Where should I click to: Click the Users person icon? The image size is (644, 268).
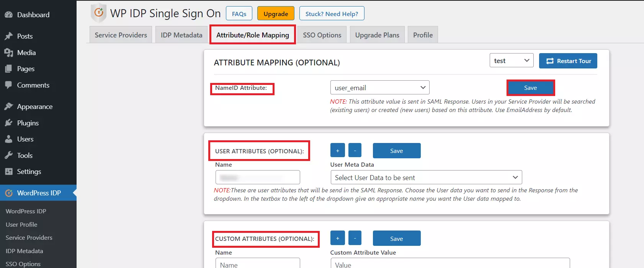(8, 139)
